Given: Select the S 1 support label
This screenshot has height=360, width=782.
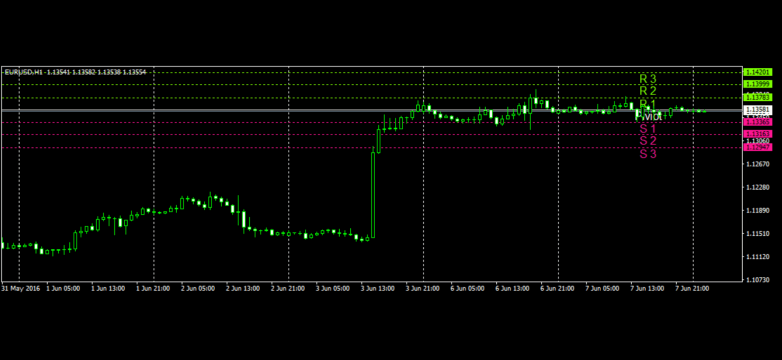Looking at the screenshot, I should point(648,129).
